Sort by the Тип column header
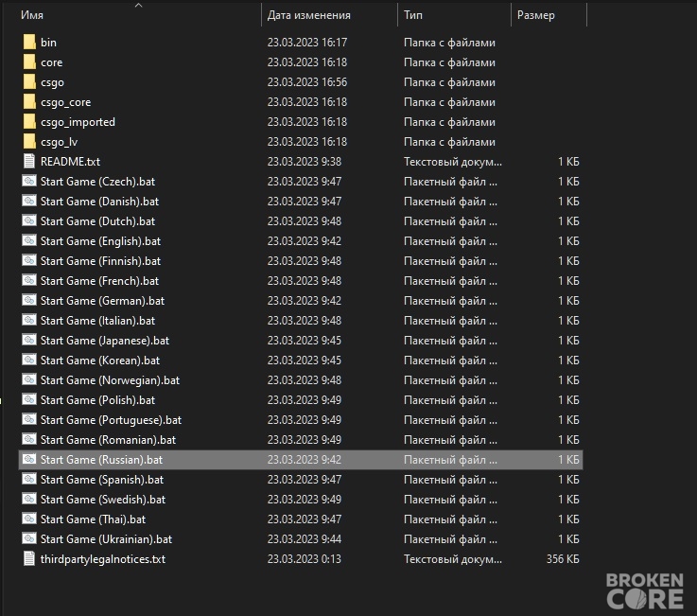Screen dimensions: 697x616 click(x=413, y=15)
